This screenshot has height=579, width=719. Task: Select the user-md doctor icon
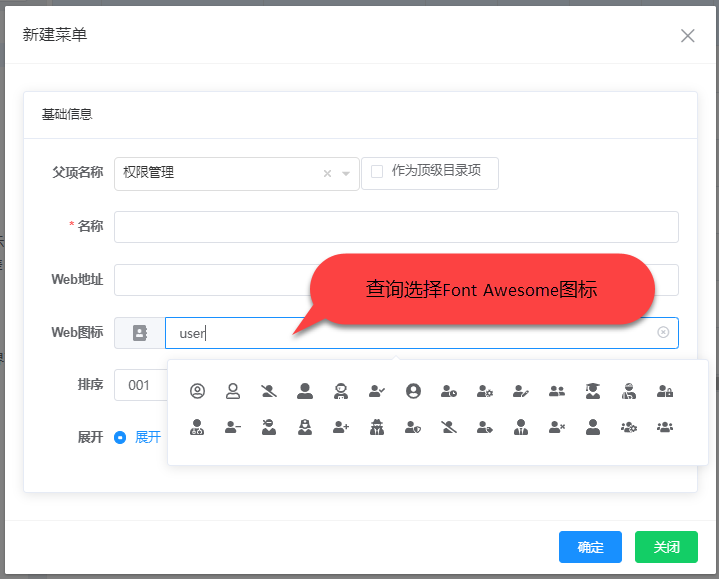point(197,427)
